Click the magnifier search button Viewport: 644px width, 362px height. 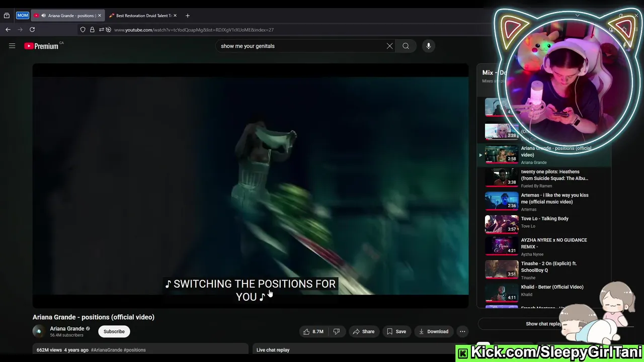[406, 46]
